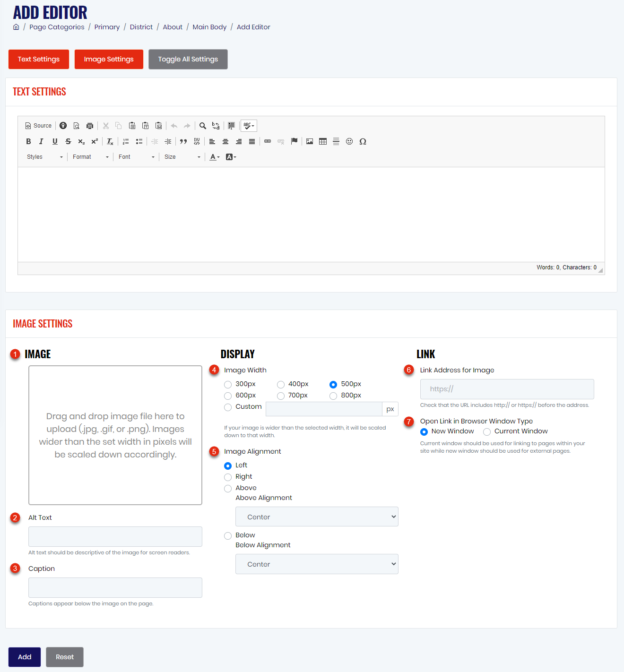Apply Superscript formatting
Viewport: 624px width, 672px height.
point(95,141)
